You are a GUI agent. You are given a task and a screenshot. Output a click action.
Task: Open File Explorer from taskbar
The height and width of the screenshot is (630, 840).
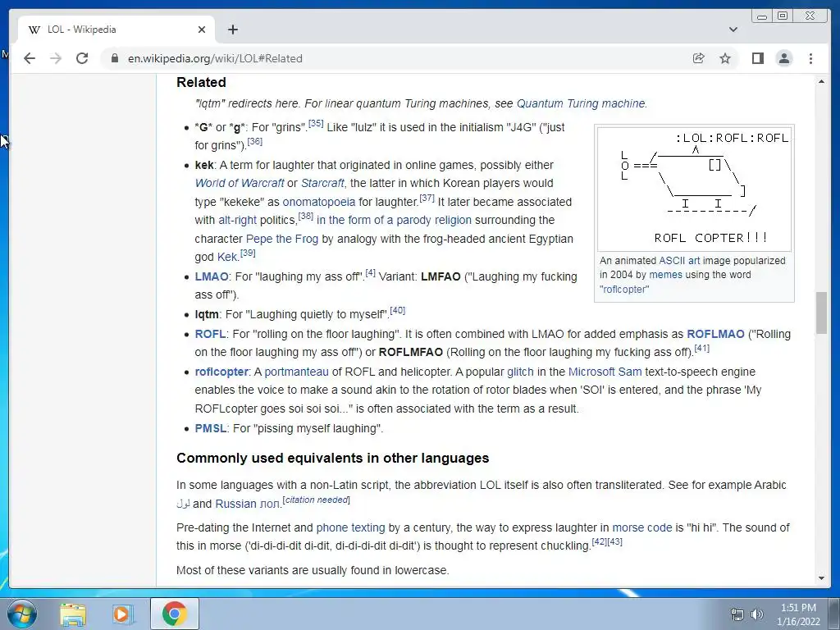point(73,614)
